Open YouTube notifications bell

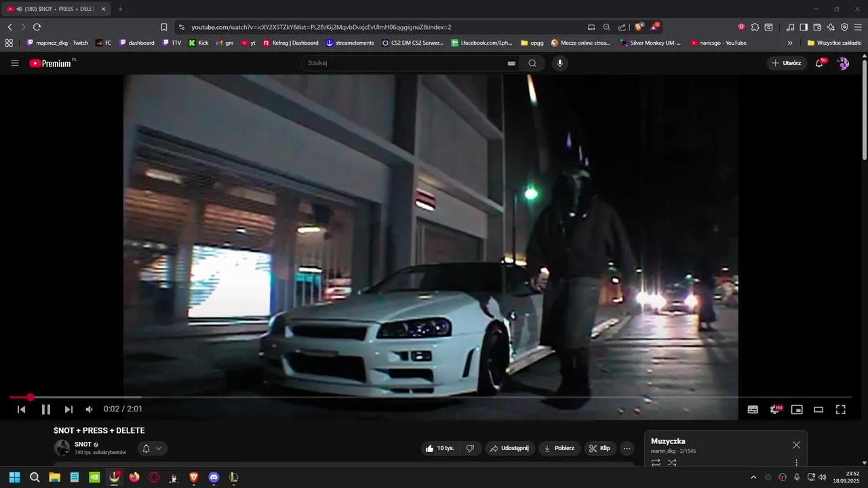pyautogui.click(x=819, y=63)
